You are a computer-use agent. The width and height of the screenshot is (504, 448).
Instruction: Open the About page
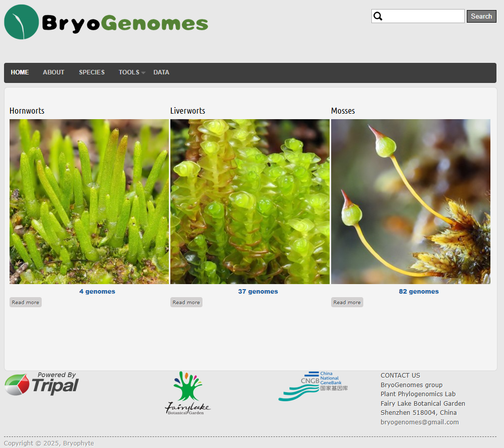53,72
